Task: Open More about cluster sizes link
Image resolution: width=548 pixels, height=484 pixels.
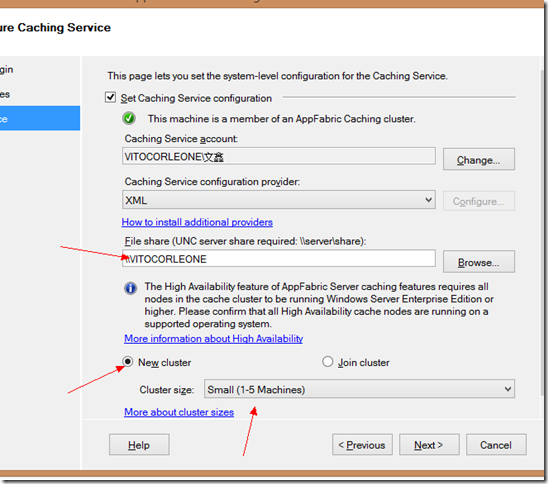Action: [x=179, y=412]
